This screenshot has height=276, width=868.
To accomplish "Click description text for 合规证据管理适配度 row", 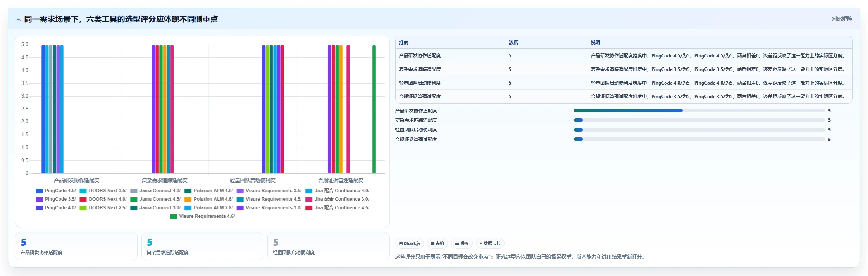I will pos(718,97).
